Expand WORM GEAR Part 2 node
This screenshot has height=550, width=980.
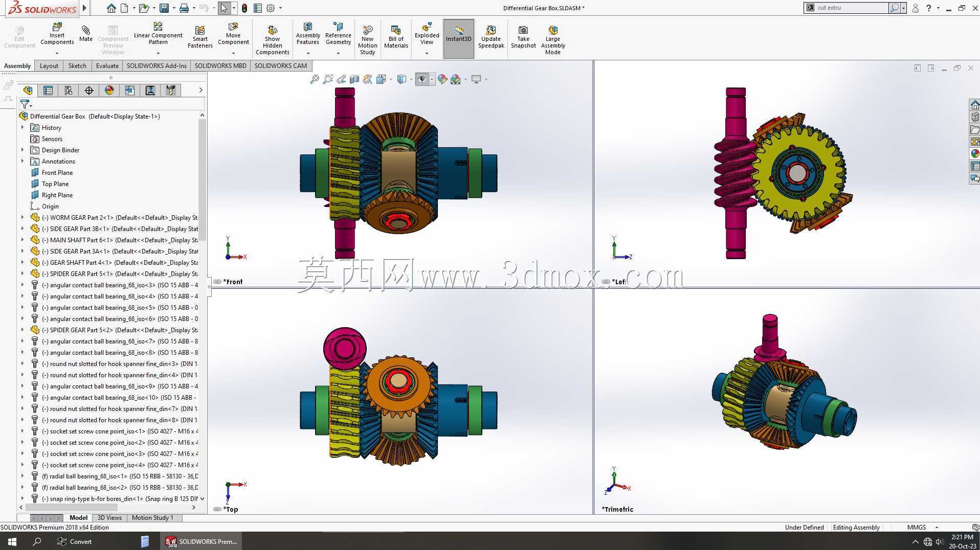[23, 218]
